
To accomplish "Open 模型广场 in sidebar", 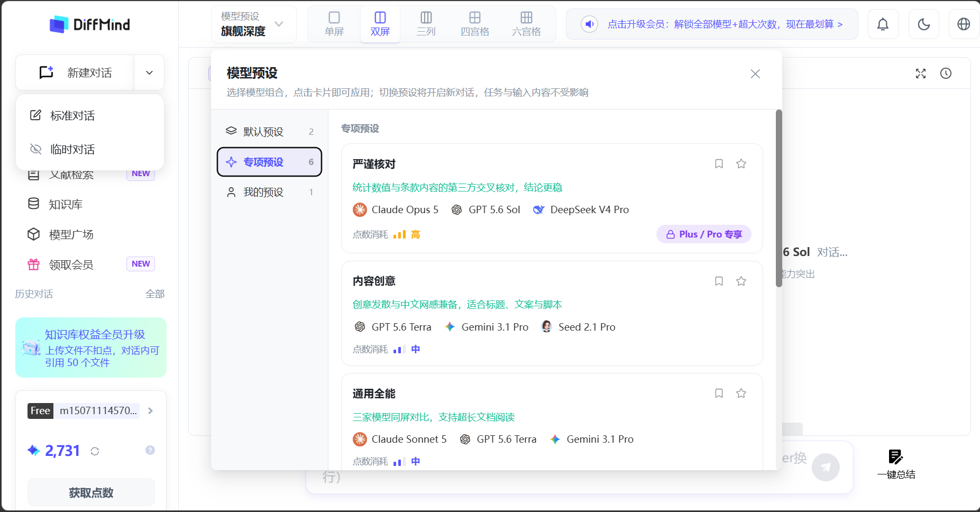I will pos(90,234).
